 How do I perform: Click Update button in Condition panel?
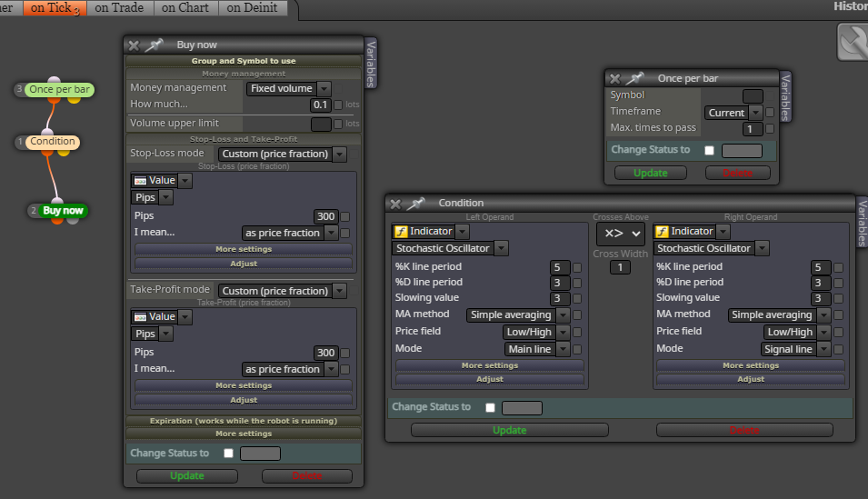point(510,430)
